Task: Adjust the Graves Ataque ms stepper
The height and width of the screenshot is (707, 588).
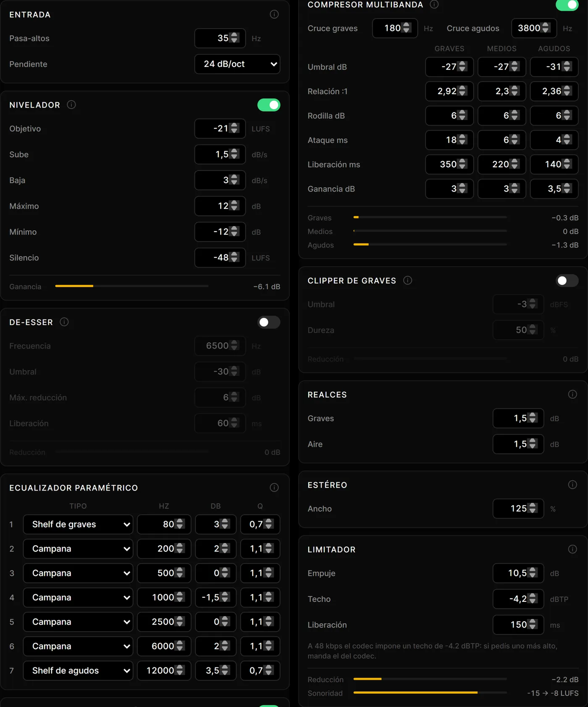Action: [462, 140]
